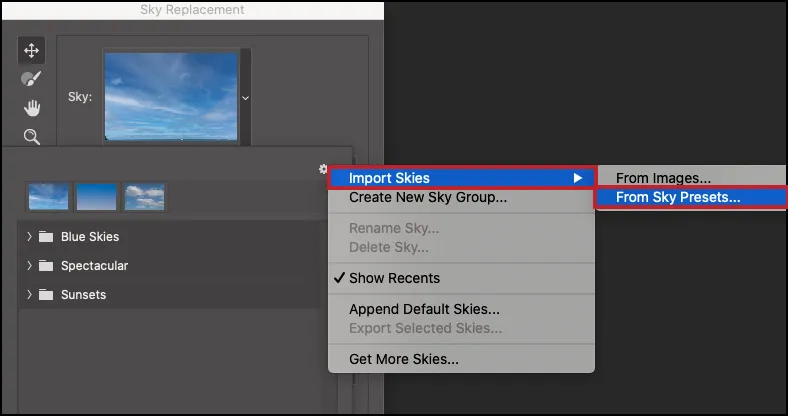Choose From Images... in submenu
Screen dimensions: 788x416
click(x=663, y=178)
